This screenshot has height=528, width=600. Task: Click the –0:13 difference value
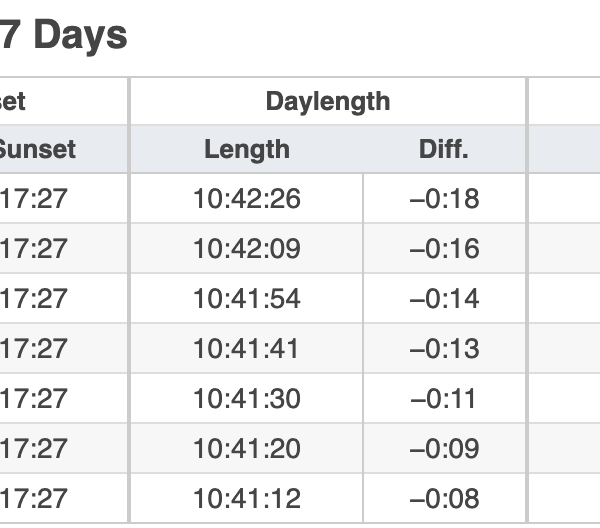click(x=444, y=349)
